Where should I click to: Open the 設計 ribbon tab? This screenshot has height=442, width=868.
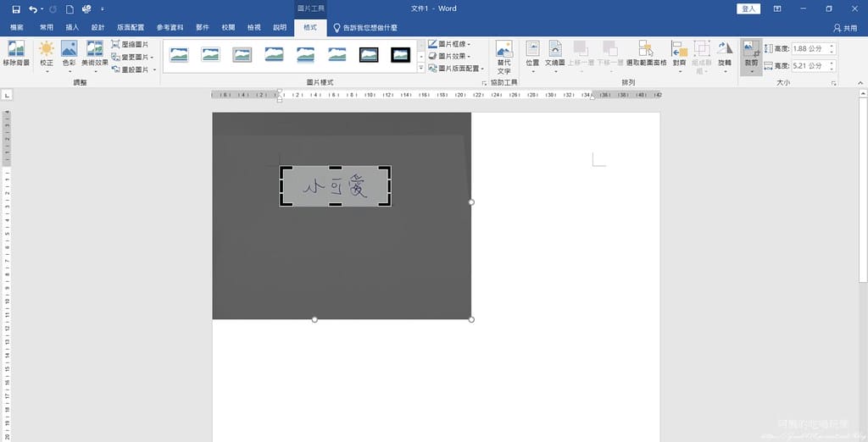(98, 27)
